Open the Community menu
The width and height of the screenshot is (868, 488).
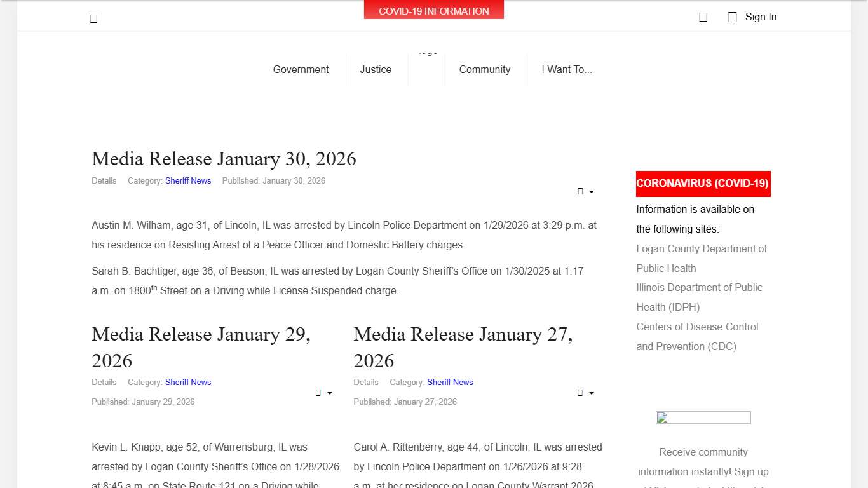[x=484, y=69]
